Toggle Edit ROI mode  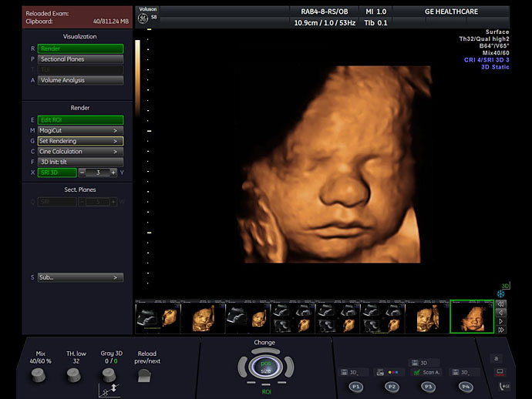(80, 119)
